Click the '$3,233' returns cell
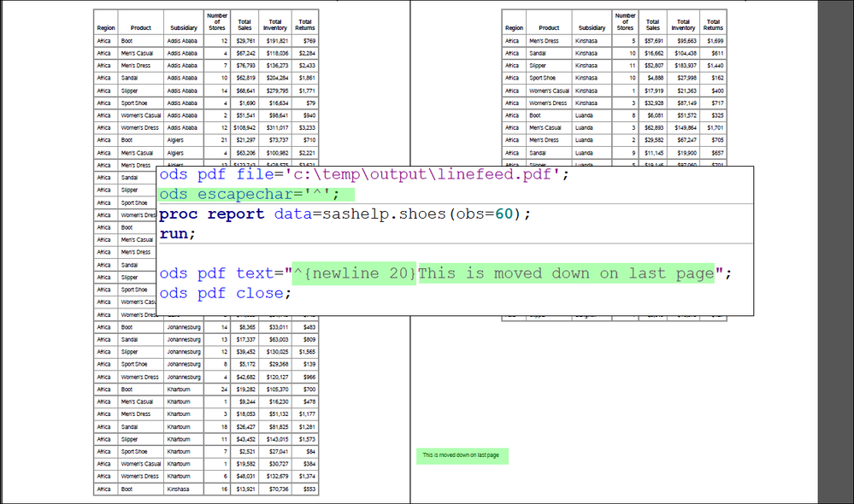 [x=307, y=128]
